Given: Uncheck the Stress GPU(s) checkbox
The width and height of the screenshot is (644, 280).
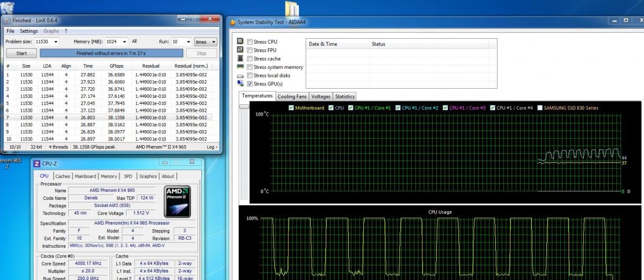Looking at the screenshot, I should (x=250, y=84).
